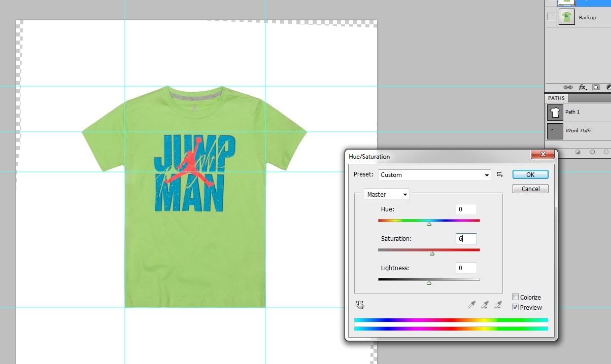
Task: Click the Hue slider handle
Action: pyautogui.click(x=429, y=224)
